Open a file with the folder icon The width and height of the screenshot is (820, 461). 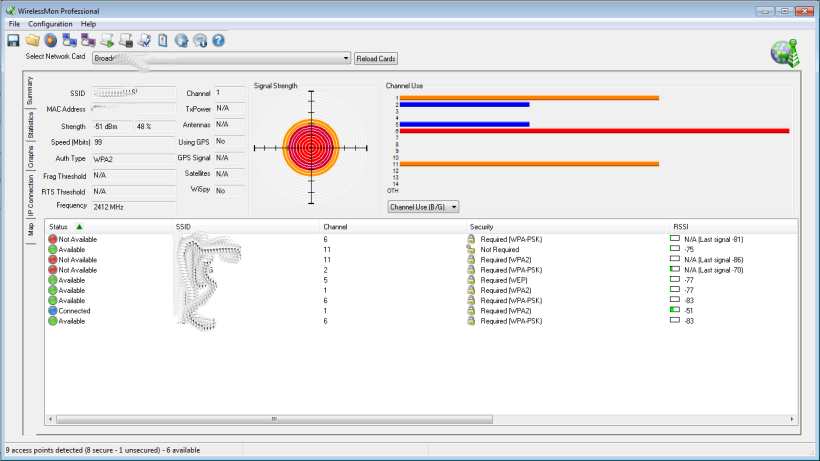[x=32, y=41]
